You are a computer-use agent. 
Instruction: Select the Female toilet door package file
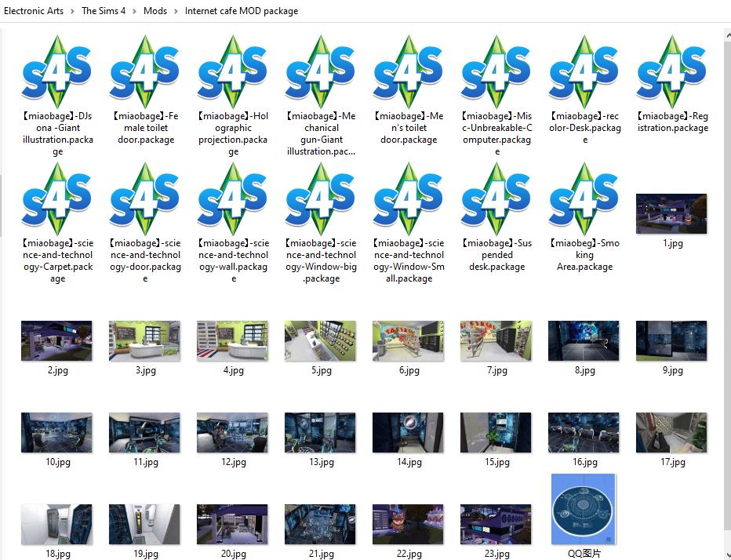click(144, 72)
